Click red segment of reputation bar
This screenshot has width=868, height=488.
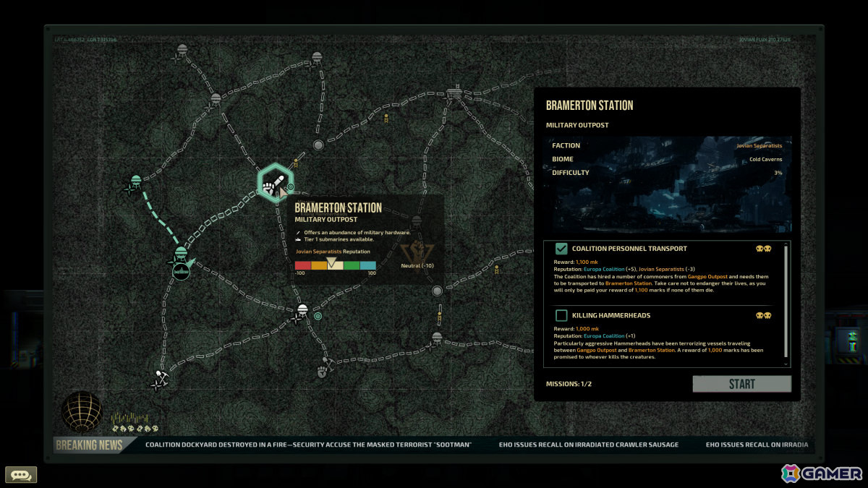[303, 265]
